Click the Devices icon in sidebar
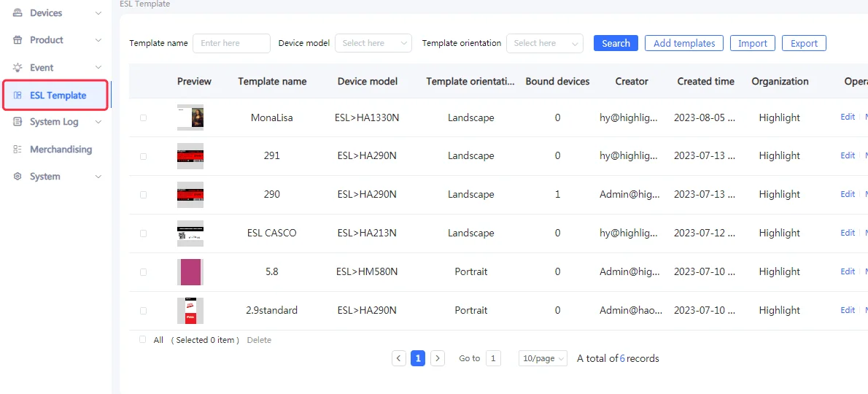 pyautogui.click(x=18, y=13)
